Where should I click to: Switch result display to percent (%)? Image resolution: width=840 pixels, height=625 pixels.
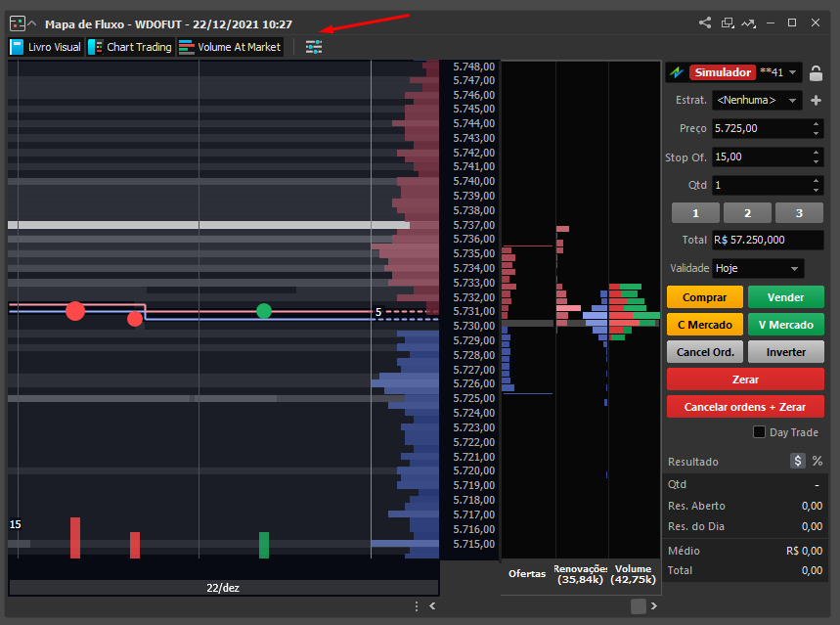pyautogui.click(x=818, y=461)
